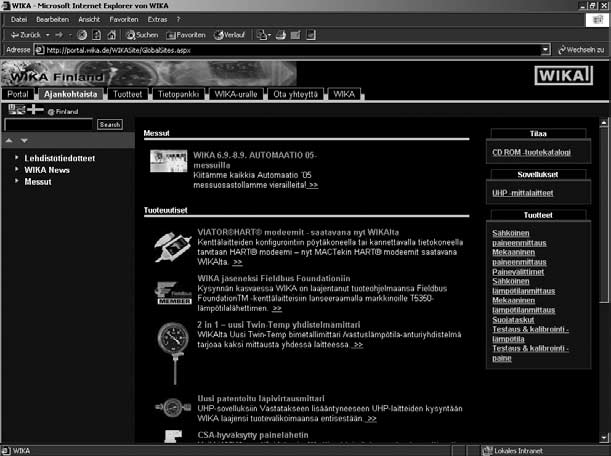Open the address bar dropdown arrow
The image size is (611, 456).
point(546,50)
